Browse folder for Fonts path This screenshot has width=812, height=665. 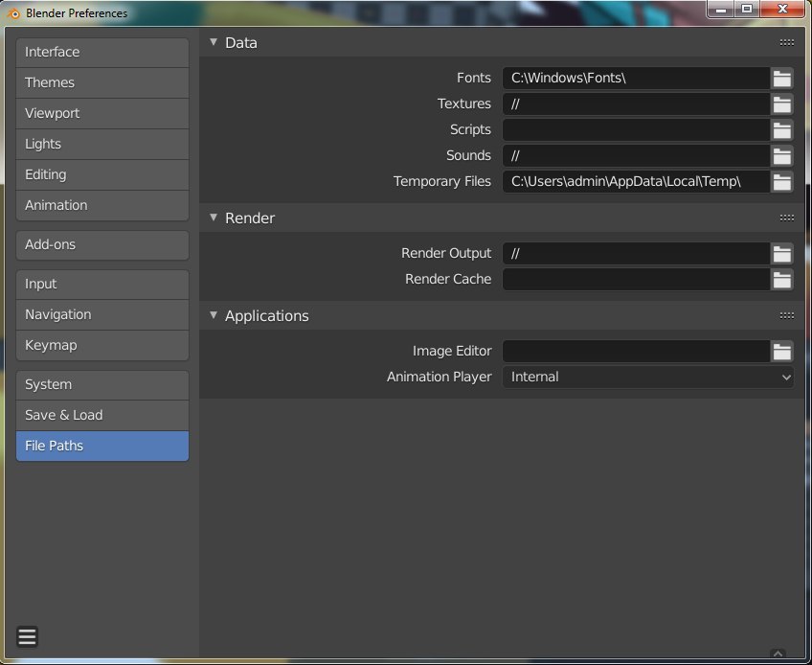782,79
